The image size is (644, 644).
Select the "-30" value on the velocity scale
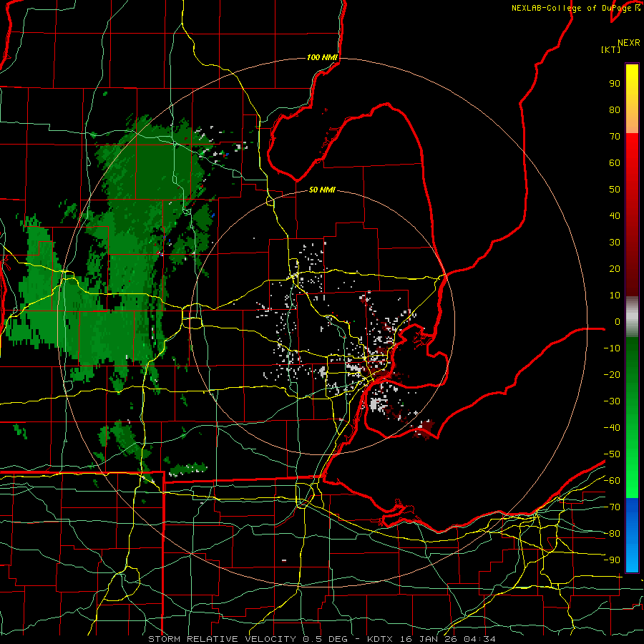612,401
